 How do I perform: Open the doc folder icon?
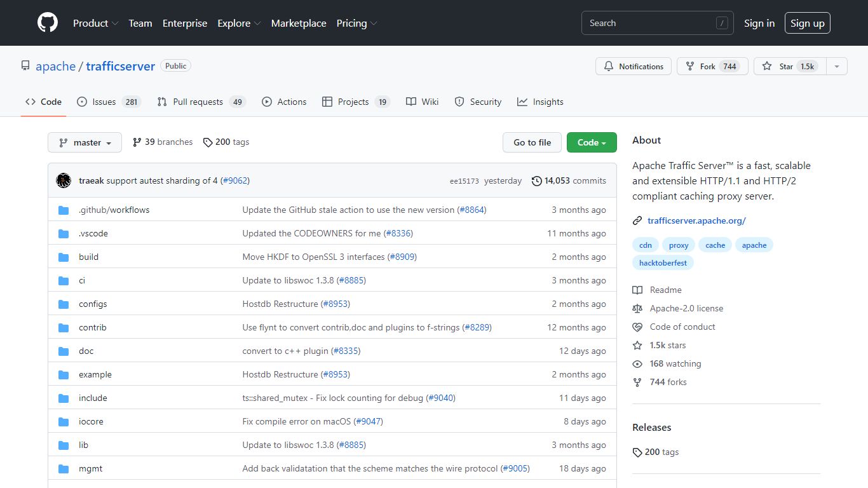pyautogui.click(x=64, y=351)
